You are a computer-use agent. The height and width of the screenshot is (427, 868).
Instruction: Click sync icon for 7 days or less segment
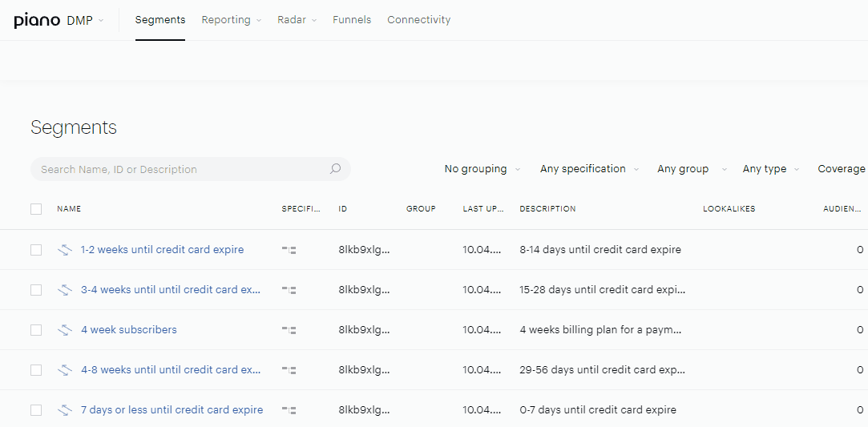tap(65, 410)
